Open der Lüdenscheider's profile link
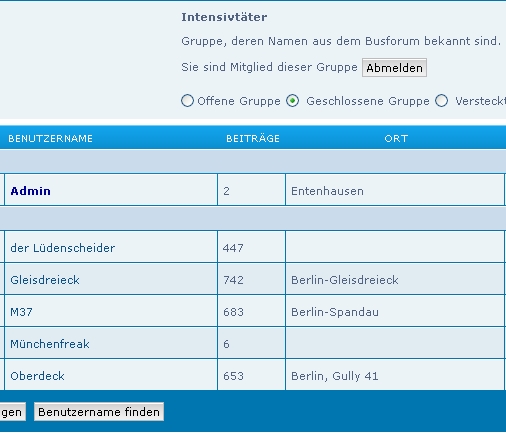Image resolution: width=506 pixels, height=436 pixels. coord(63,248)
